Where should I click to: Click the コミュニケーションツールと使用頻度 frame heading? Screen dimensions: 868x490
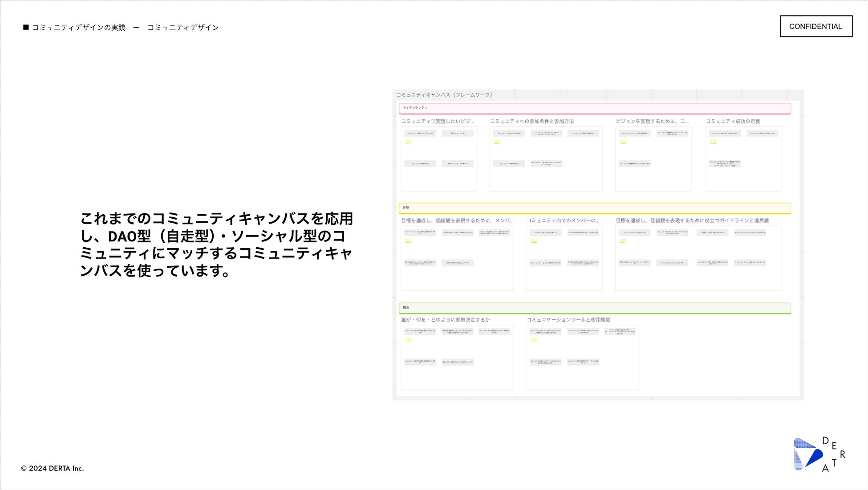click(x=568, y=320)
